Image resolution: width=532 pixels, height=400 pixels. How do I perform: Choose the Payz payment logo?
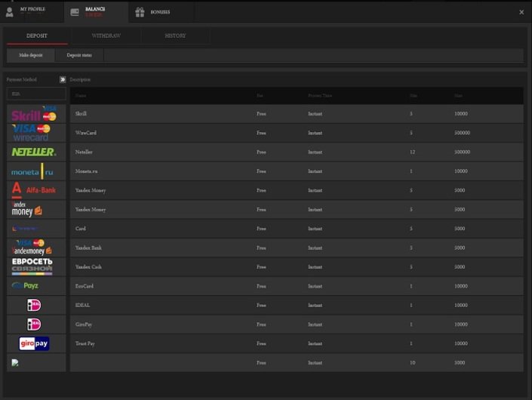(25, 286)
